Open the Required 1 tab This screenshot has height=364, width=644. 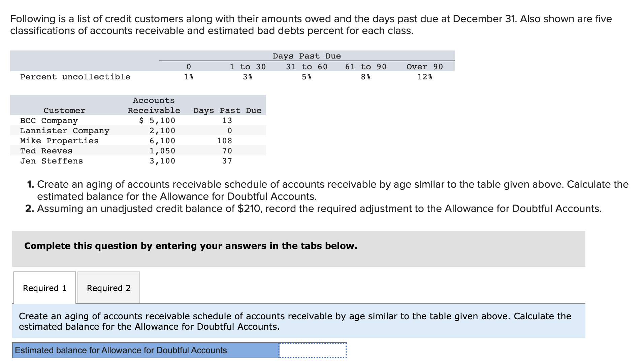point(45,288)
